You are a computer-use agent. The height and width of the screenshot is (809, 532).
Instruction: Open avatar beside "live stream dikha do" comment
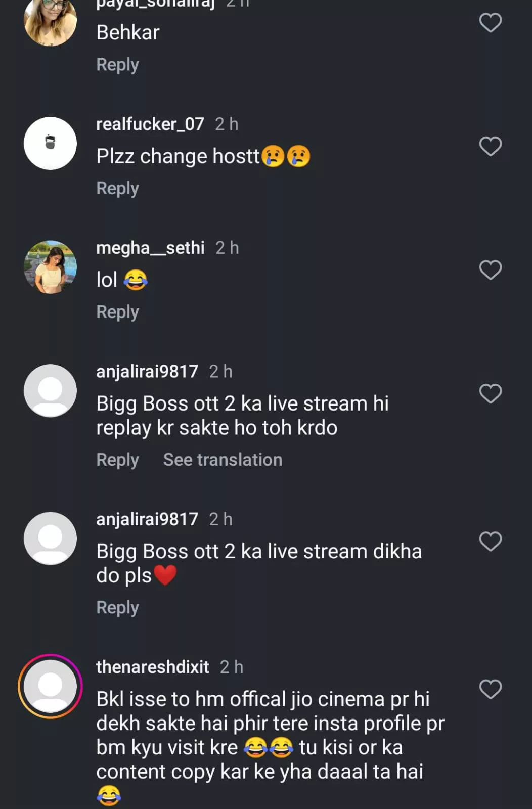coord(50,538)
